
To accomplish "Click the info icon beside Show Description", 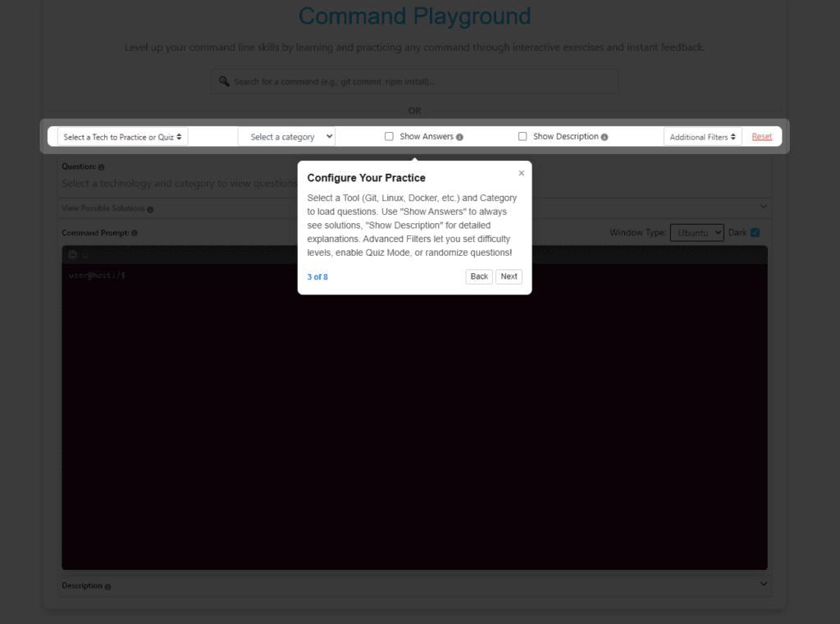I will click(x=605, y=137).
